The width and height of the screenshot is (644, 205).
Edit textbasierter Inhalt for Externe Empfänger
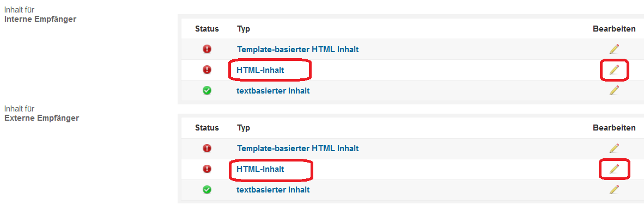click(x=614, y=189)
